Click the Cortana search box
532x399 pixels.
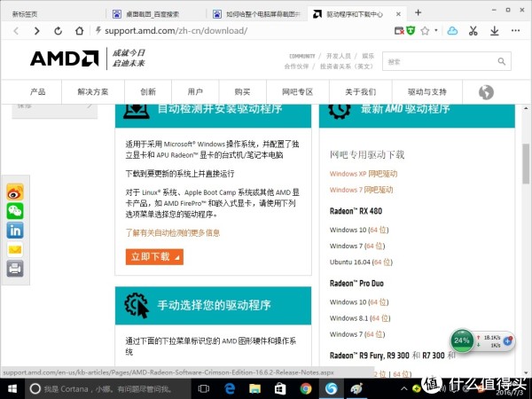[x=107, y=388]
